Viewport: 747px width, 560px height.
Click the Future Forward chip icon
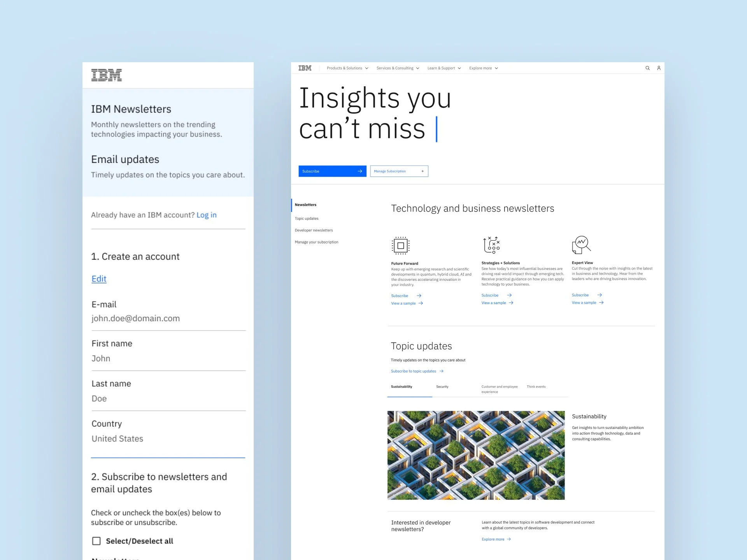[x=400, y=245]
